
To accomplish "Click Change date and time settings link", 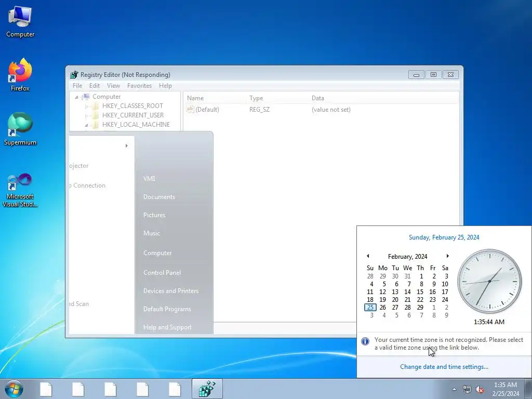I will point(444,367).
